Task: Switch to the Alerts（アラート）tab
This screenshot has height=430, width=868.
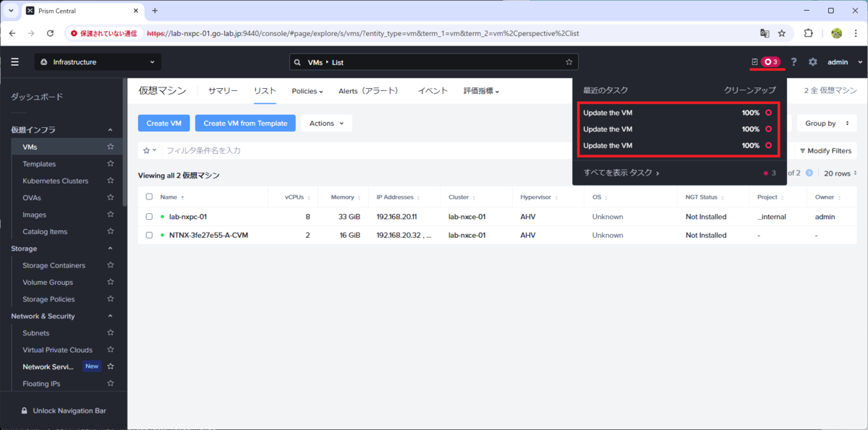Action: (x=369, y=91)
